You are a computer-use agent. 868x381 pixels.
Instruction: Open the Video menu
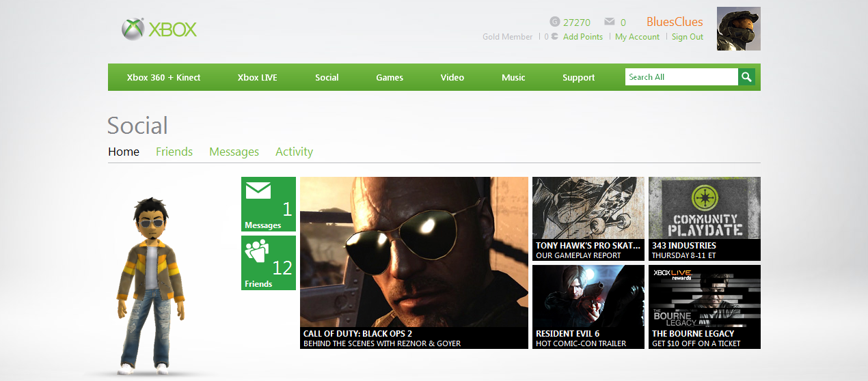click(x=452, y=77)
